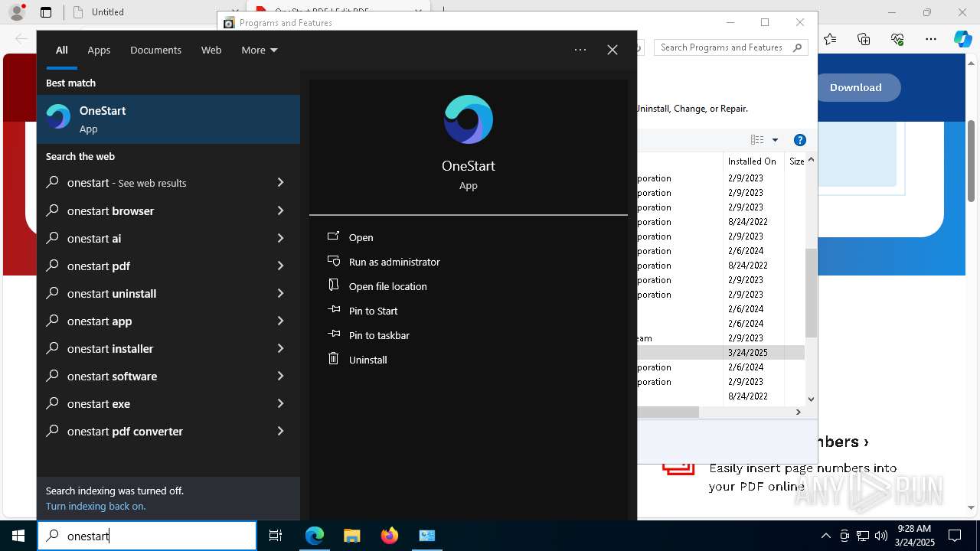980x551 pixels.
Task: Switch to the Untitled browser tab
Action: point(153,12)
